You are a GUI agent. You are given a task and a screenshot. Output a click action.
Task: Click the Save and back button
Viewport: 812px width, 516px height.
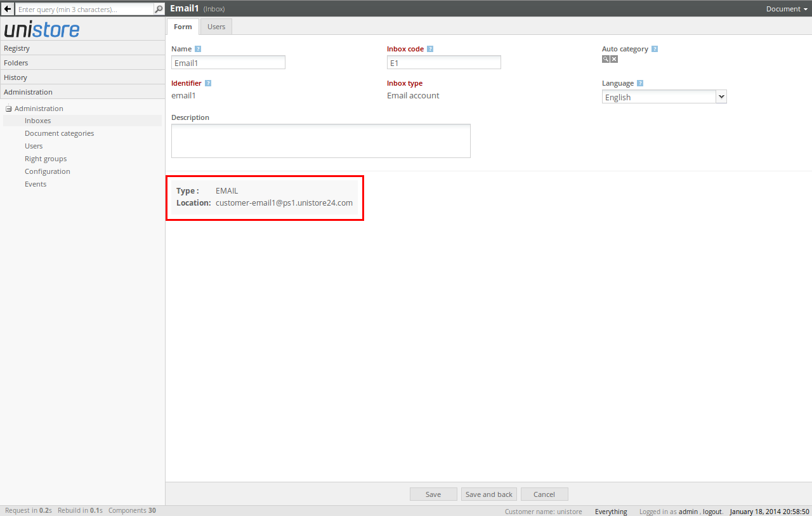tap(489, 494)
